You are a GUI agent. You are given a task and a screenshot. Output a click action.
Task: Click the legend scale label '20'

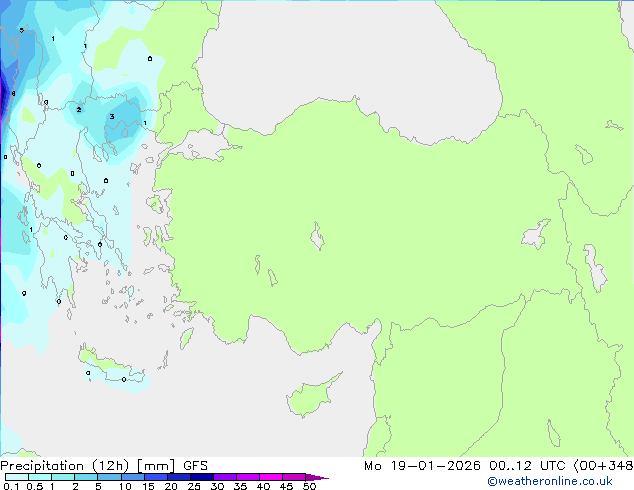coord(171,486)
